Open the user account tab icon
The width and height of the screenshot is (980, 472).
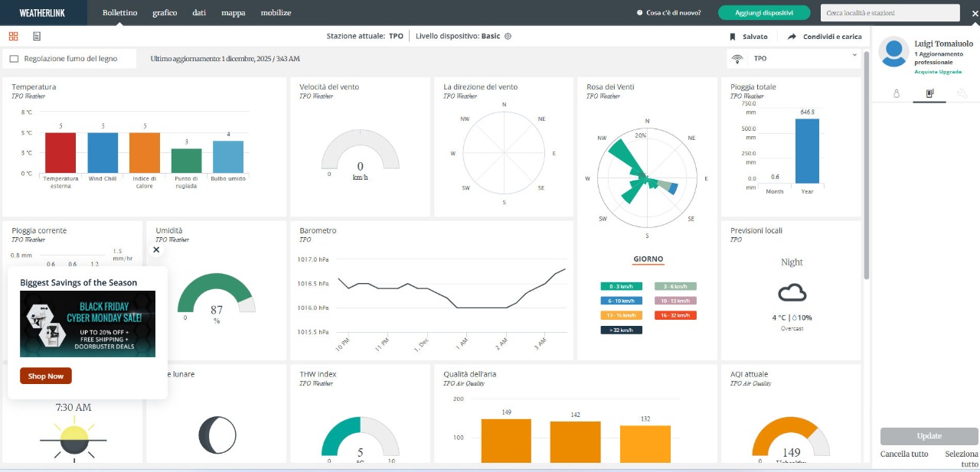pyautogui.click(x=897, y=93)
